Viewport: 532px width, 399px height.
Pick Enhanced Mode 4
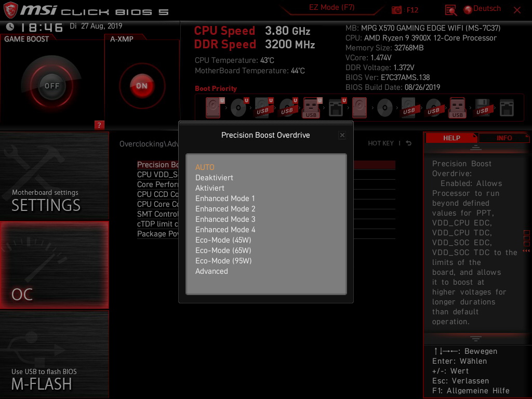(x=225, y=230)
